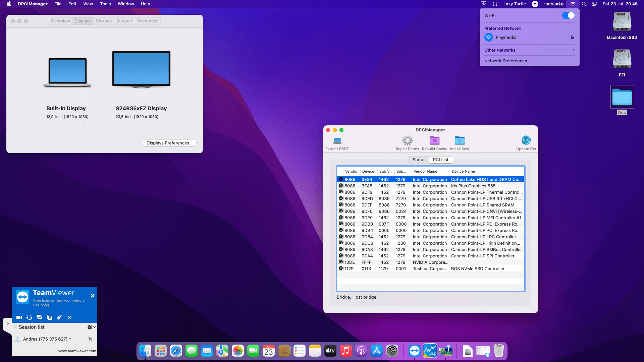Click TeamViewer icon in the Dock
644x362 pixels.
pos(415,351)
